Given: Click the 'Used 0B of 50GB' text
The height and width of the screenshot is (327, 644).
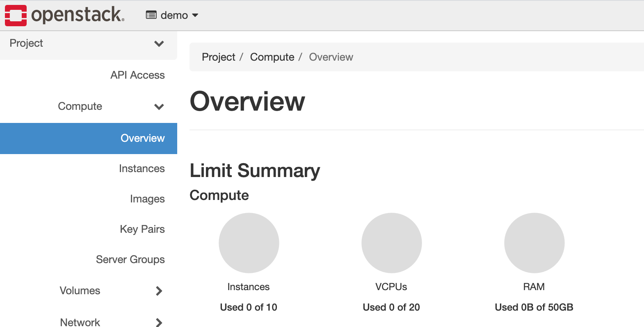Looking at the screenshot, I should click(x=534, y=307).
